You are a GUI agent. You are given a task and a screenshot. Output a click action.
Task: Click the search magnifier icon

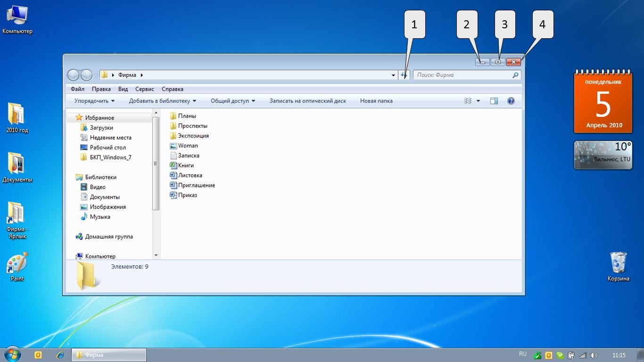[x=516, y=75]
